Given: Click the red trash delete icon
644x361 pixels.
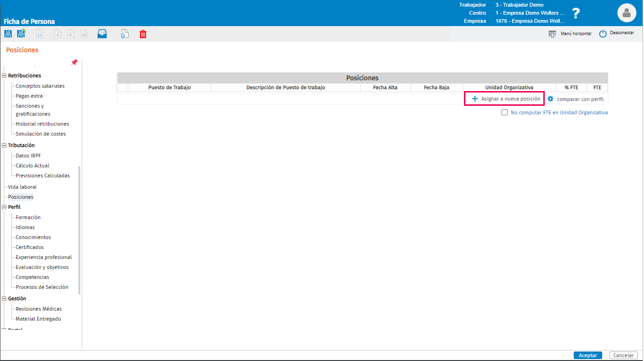Looking at the screenshot, I should [x=143, y=34].
